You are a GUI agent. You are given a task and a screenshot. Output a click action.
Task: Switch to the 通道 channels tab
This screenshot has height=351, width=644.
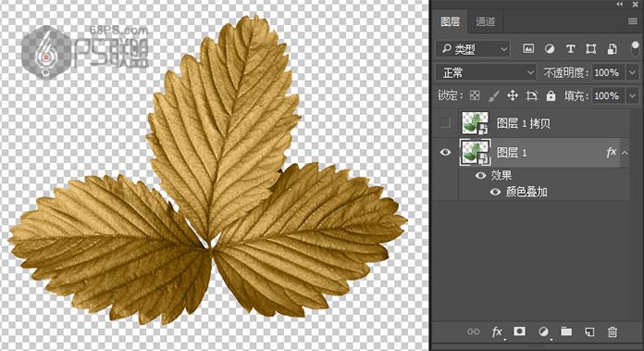point(485,21)
